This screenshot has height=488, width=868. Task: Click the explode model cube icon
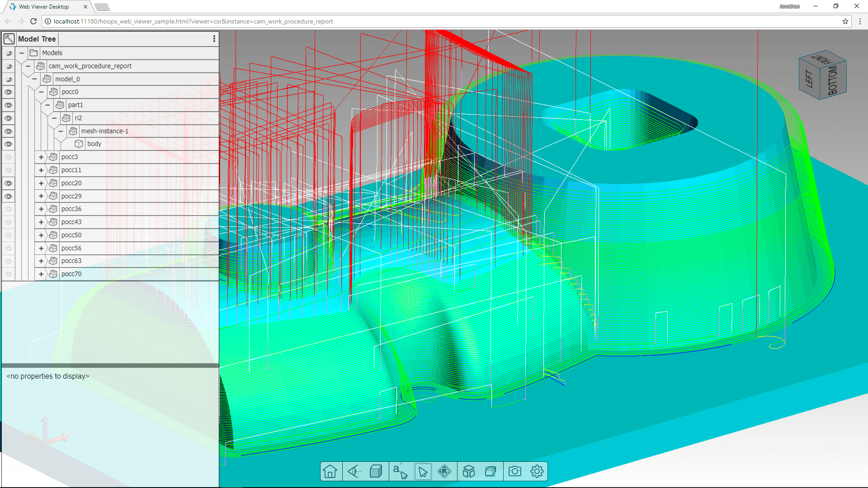pyautogui.click(x=469, y=471)
